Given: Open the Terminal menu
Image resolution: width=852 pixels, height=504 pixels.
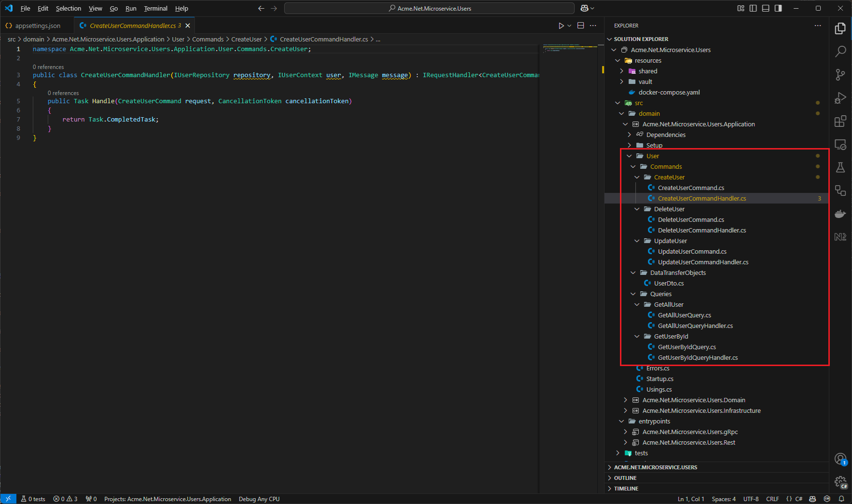Looking at the screenshot, I should [x=156, y=8].
